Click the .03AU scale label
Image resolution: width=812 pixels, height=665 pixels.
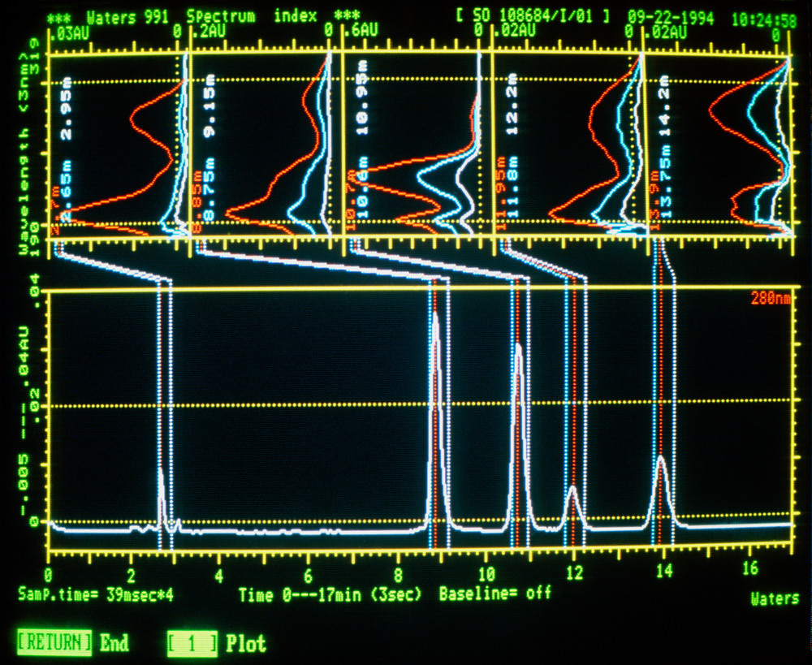point(69,32)
